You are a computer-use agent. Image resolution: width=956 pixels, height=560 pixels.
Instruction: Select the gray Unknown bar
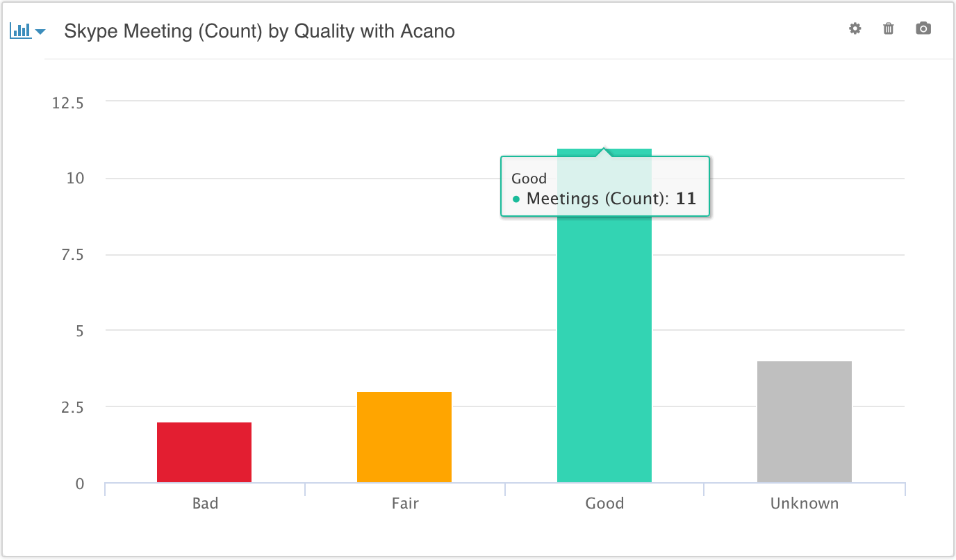[805, 422]
